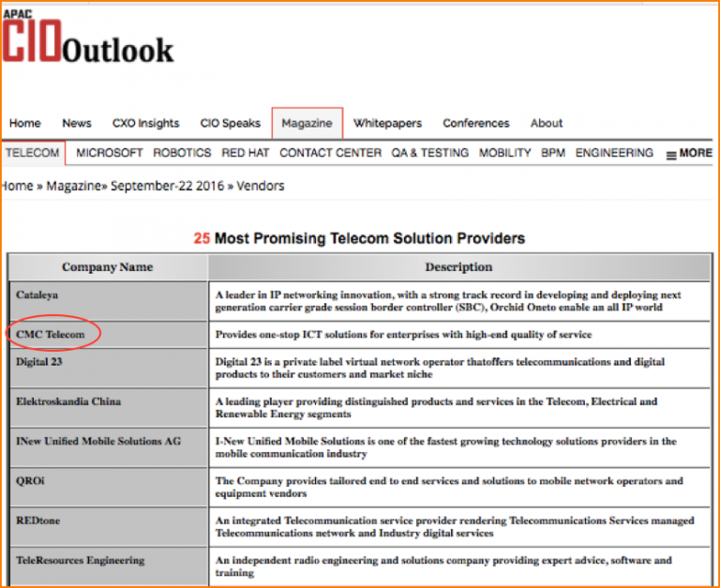Click the Description column header
This screenshot has height=588, width=720.
[458, 267]
